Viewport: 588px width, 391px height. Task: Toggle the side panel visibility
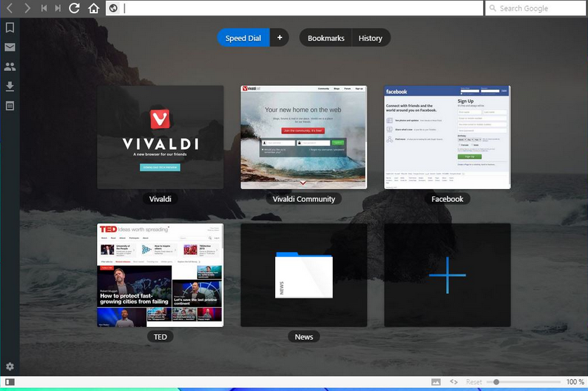point(10,382)
